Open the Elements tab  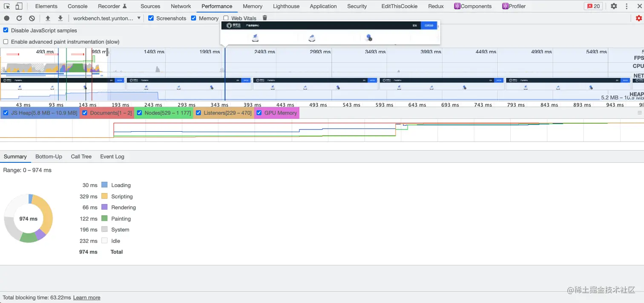tap(46, 6)
